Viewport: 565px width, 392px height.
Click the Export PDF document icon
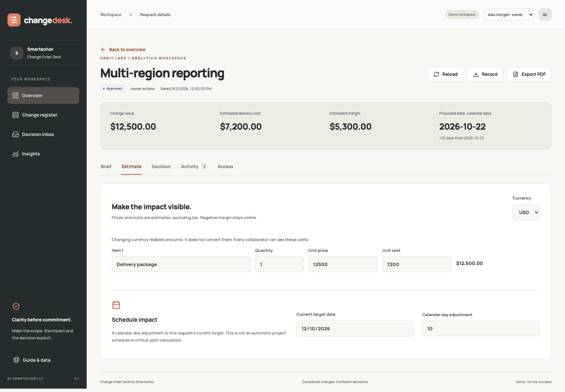(x=516, y=74)
